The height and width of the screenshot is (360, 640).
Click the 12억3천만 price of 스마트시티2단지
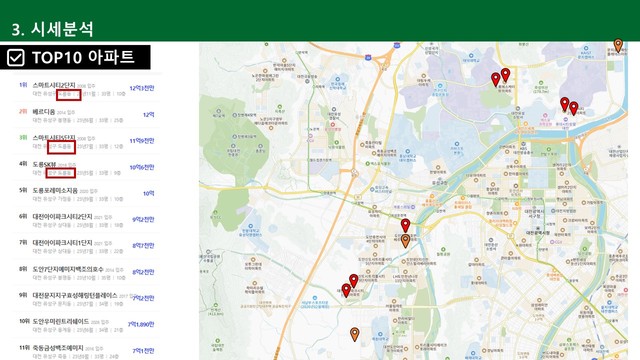142,88
